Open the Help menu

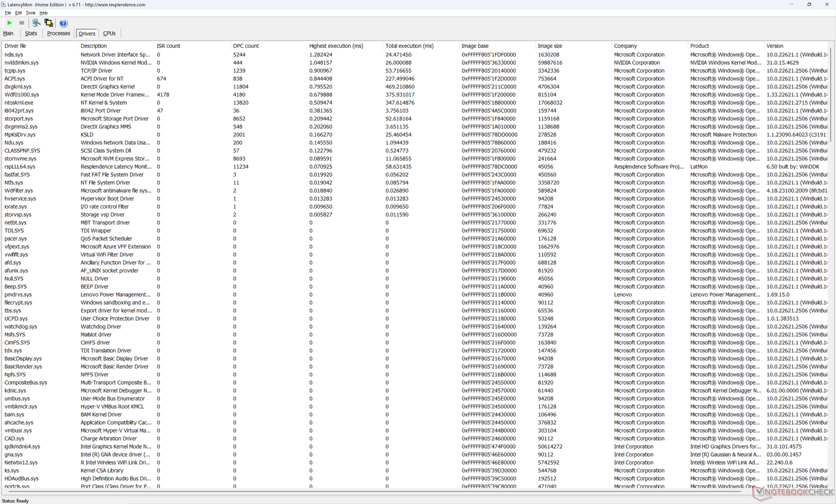[x=44, y=13]
